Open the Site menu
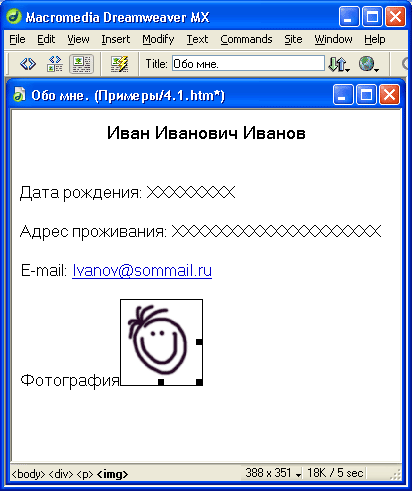 tap(293, 39)
